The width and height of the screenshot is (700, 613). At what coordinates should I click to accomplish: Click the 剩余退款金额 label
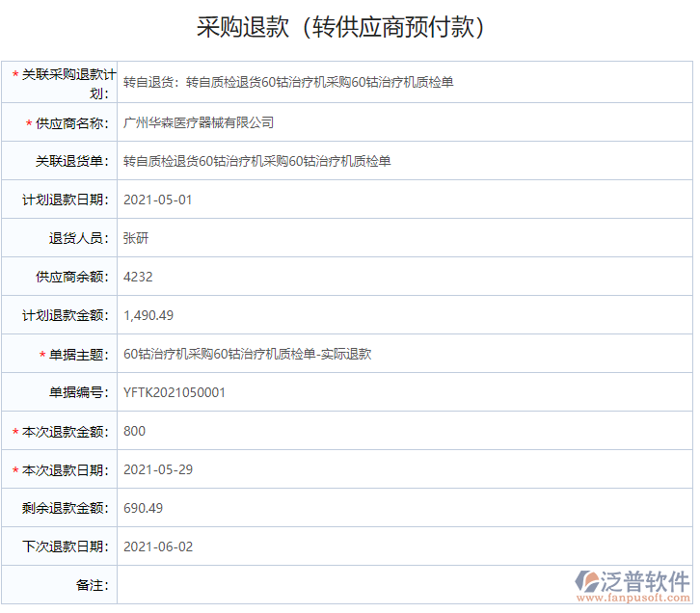(66, 508)
